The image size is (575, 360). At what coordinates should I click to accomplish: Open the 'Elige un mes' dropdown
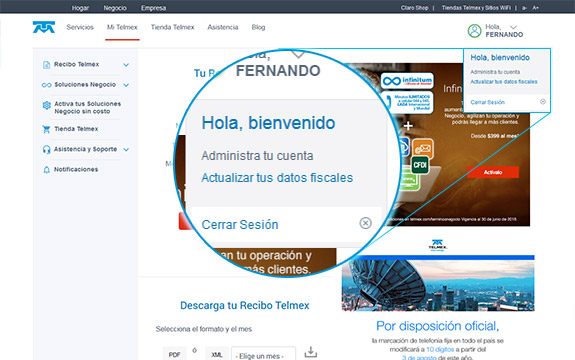tap(263, 355)
